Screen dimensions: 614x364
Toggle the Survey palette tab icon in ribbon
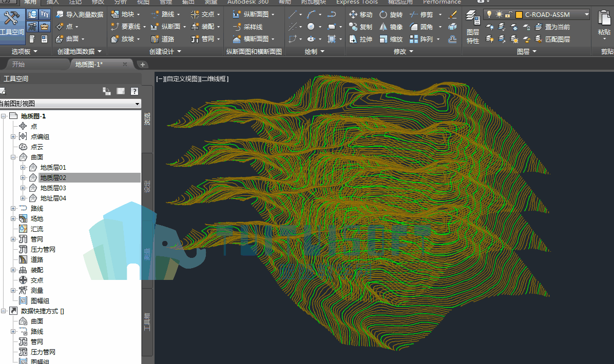[x=32, y=27]
